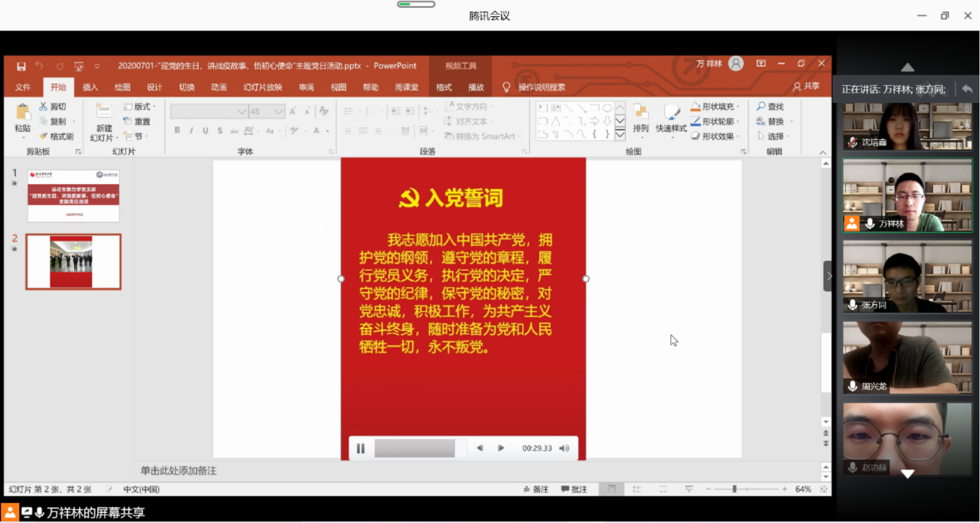Click the Save icon in title bar
The width and height of the screenshot is (980, 523).
click(x=21, y=66)
